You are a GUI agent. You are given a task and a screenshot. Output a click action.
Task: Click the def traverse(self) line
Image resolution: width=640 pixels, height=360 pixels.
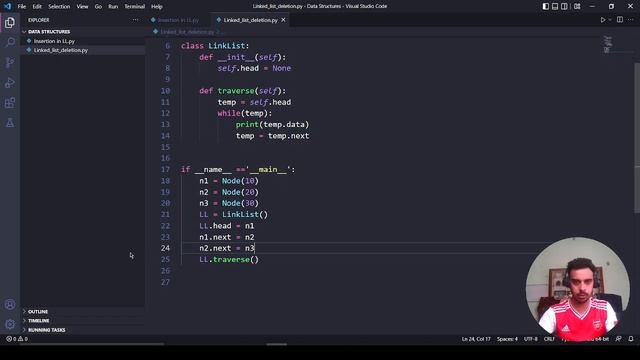[x=243, y=91]
